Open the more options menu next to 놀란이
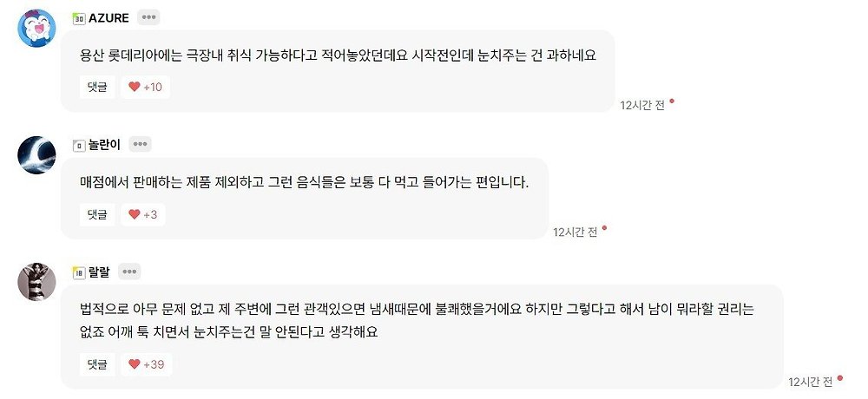The width and height of the screenshot is (868, 399). [141, 144]
